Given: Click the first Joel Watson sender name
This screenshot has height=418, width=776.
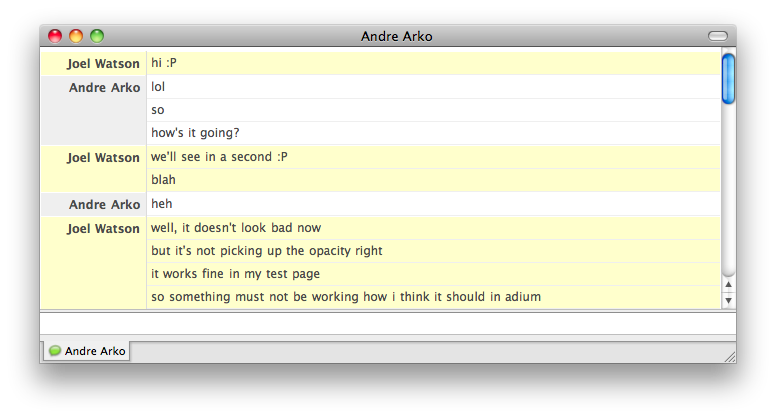Looking at the screenshot, I should (x=103, y=64).
